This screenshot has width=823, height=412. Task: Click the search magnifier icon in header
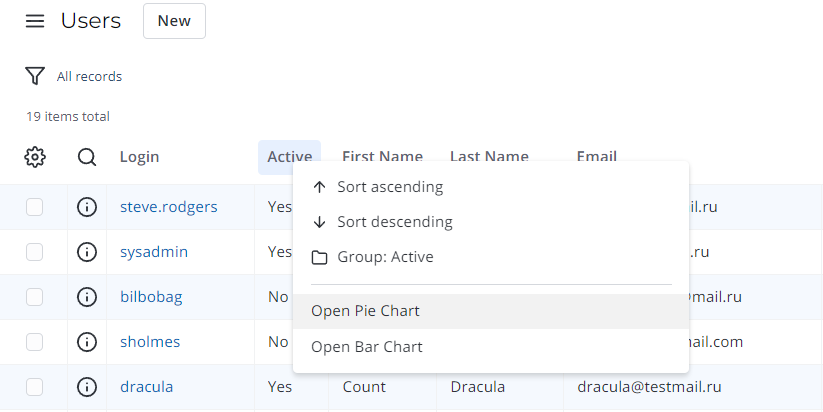point(87,157)
